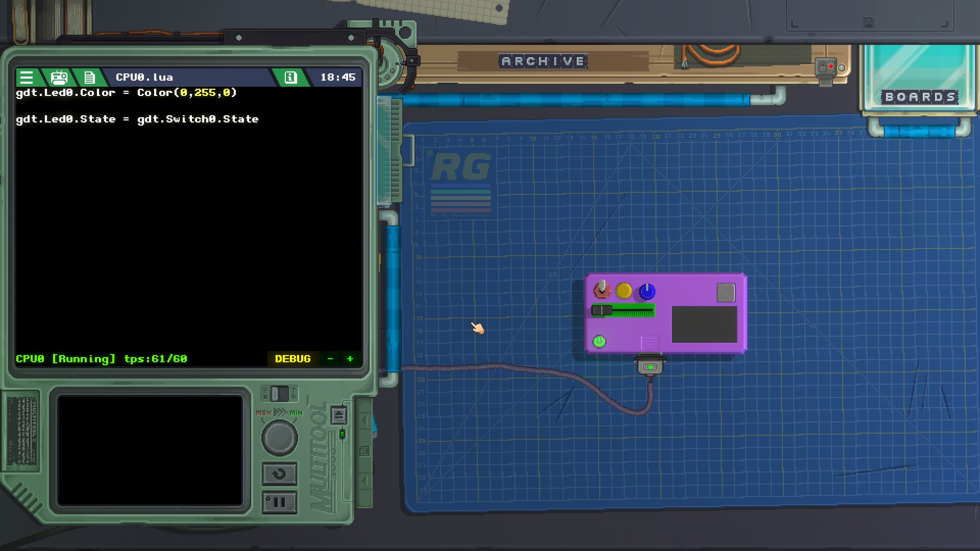Flip the red toggle switch on the gadget

602,289
